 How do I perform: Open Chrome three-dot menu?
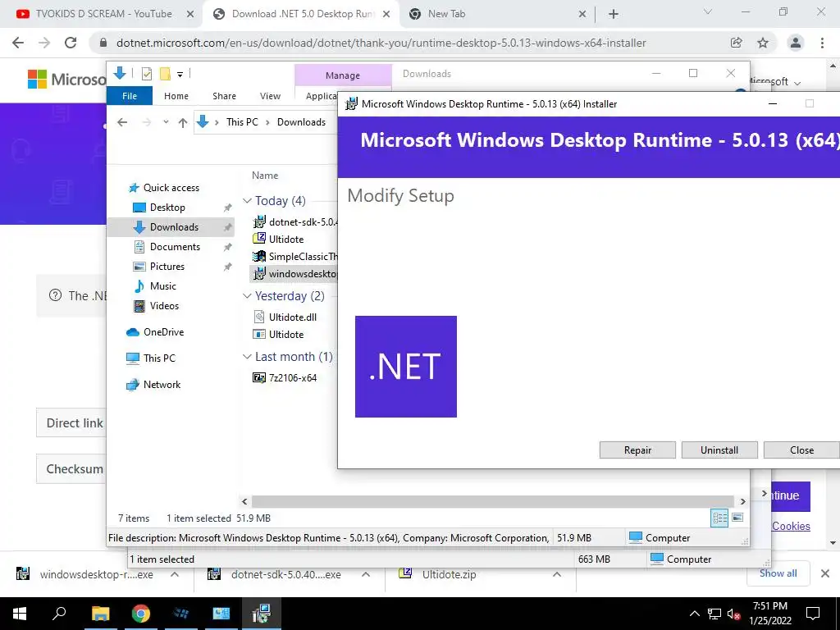pyautogui.click(x=822, y=43)
